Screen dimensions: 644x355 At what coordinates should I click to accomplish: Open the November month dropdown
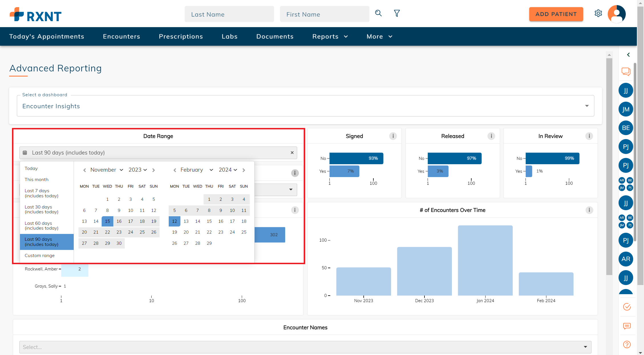tap(107, 170)
